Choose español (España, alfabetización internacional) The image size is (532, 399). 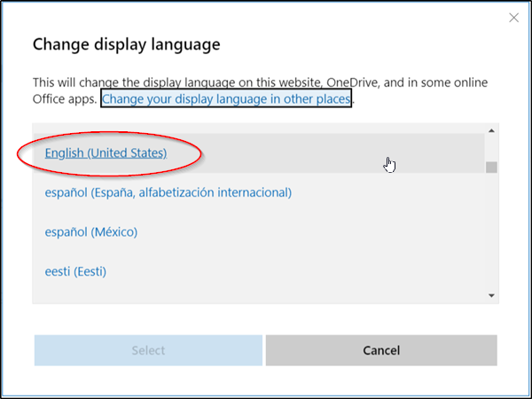[x=168, y=192]
